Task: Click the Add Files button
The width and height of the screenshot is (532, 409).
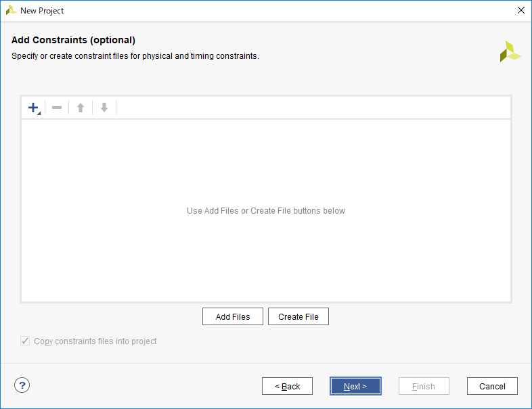Action: [233, 316]
